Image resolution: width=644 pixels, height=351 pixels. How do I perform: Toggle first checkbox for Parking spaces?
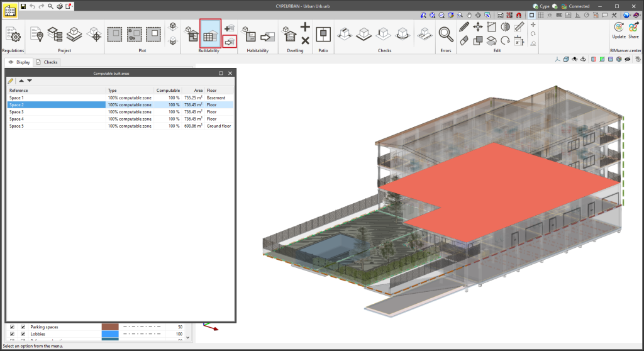[11, 327]
